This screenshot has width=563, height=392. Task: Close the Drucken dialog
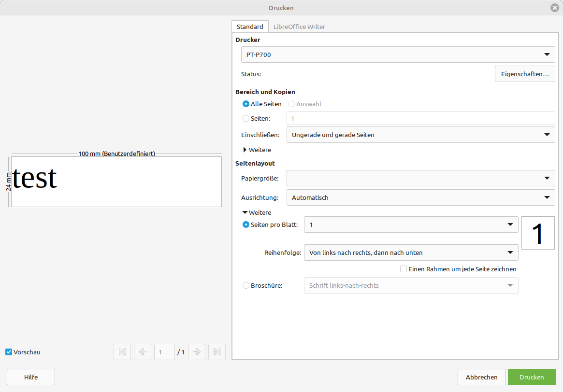coord(554,8)
